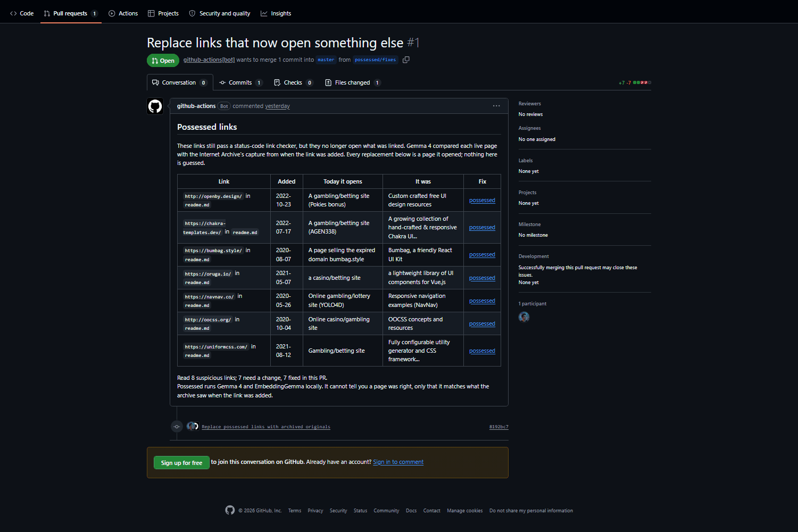Open the possessed fix link for navnav.co

point(482,301)
